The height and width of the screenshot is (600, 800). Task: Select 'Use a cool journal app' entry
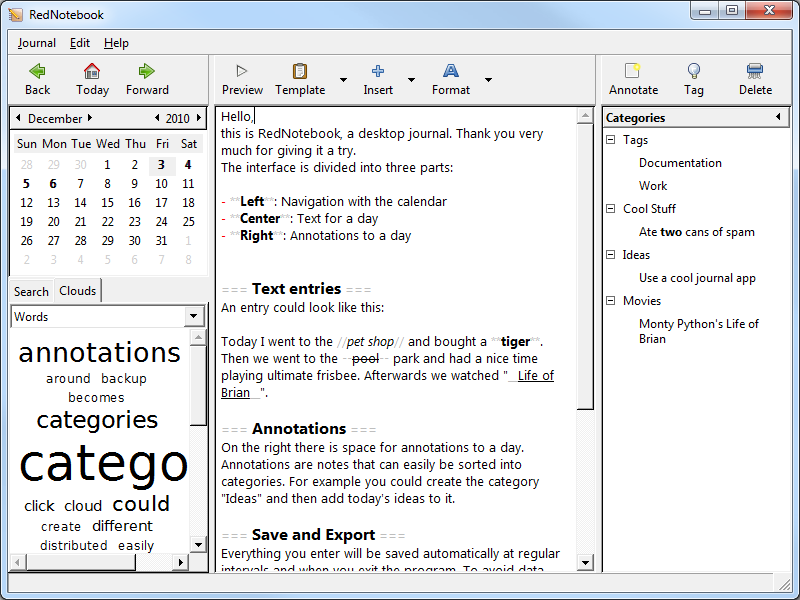tap(697, 278)
